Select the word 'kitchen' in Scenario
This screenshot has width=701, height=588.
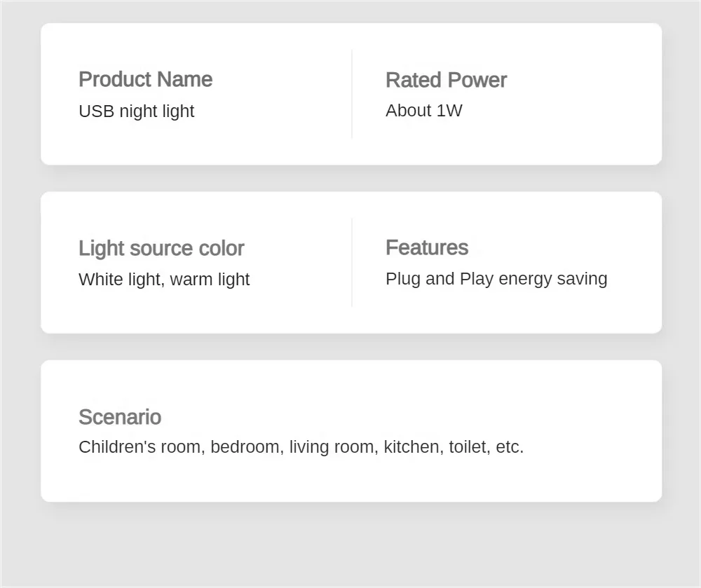click(x=413, y=446)
